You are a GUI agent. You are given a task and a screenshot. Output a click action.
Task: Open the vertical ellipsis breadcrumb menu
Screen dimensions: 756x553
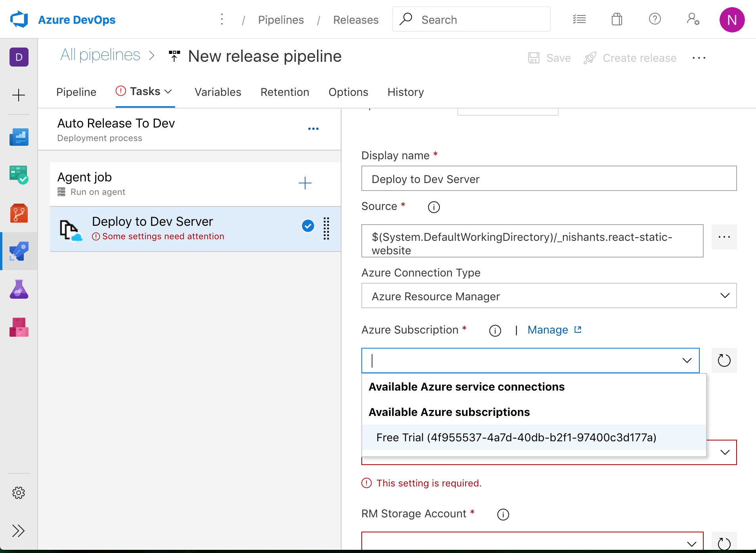tap(222, 19)
